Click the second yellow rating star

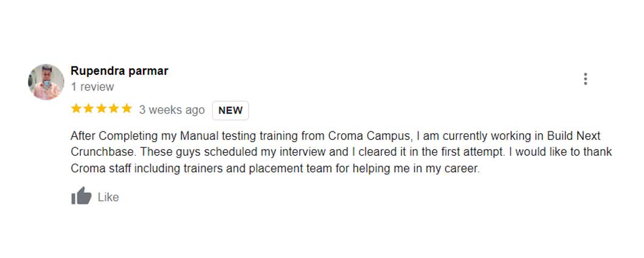point(89,109)
